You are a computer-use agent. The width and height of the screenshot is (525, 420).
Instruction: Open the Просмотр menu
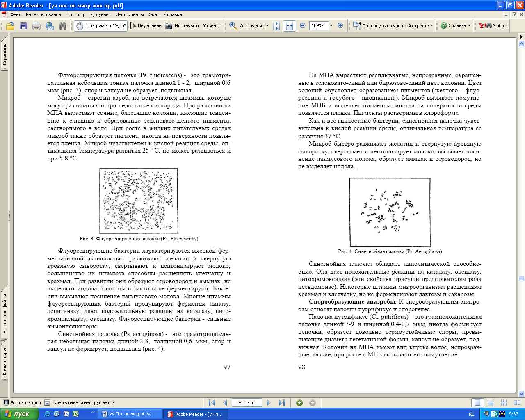(75, 14)
